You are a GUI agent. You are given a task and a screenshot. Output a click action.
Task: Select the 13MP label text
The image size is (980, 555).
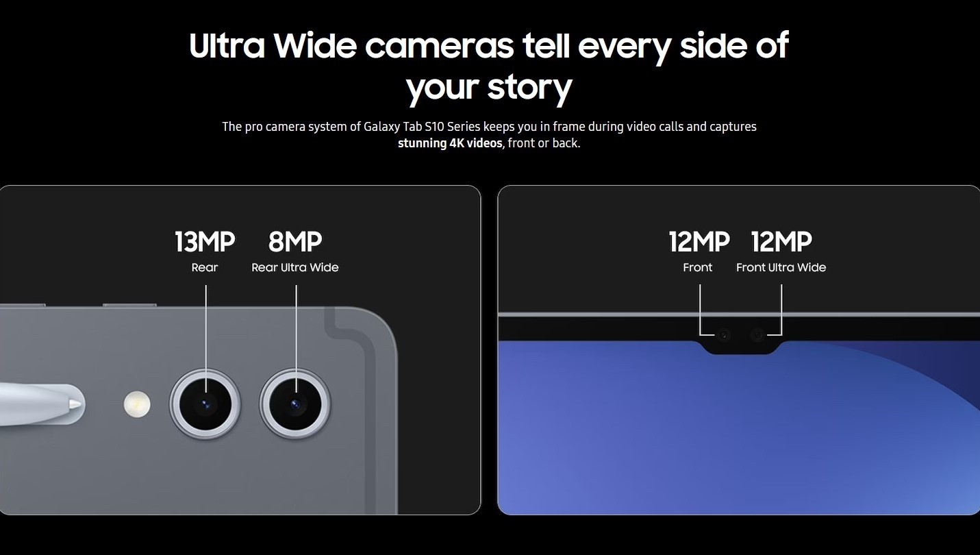coord(205,241)
